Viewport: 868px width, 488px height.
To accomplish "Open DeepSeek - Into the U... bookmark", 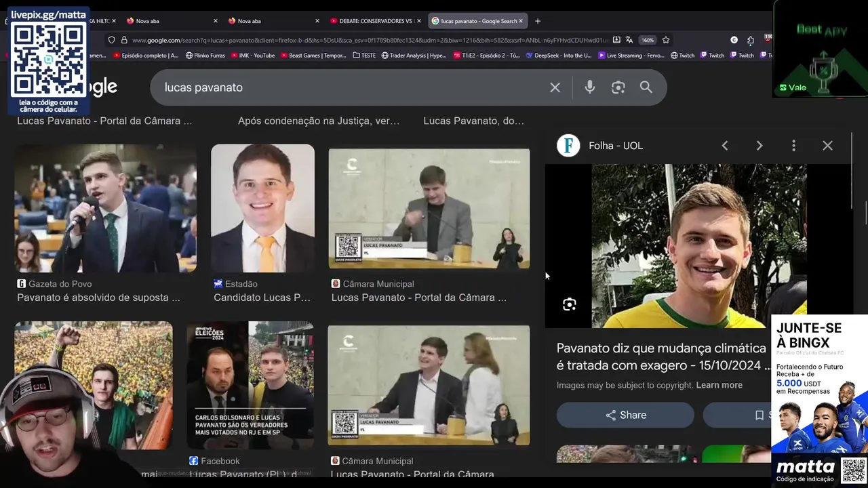I will [558, 56].
